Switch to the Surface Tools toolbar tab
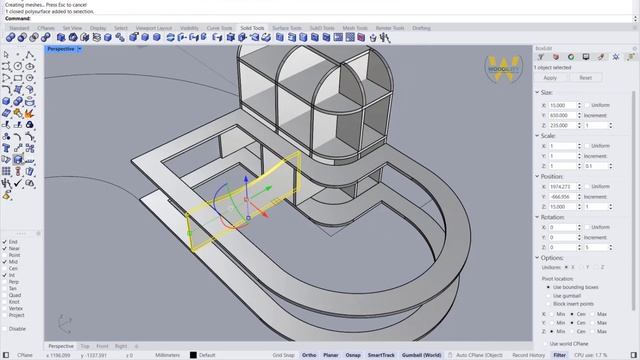 point(287,28)
